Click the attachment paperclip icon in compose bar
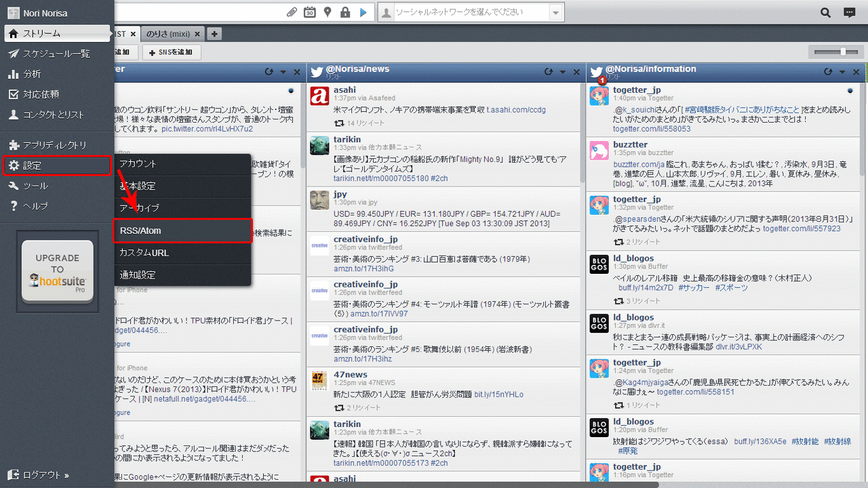868x488 pixels. [292, 12]
